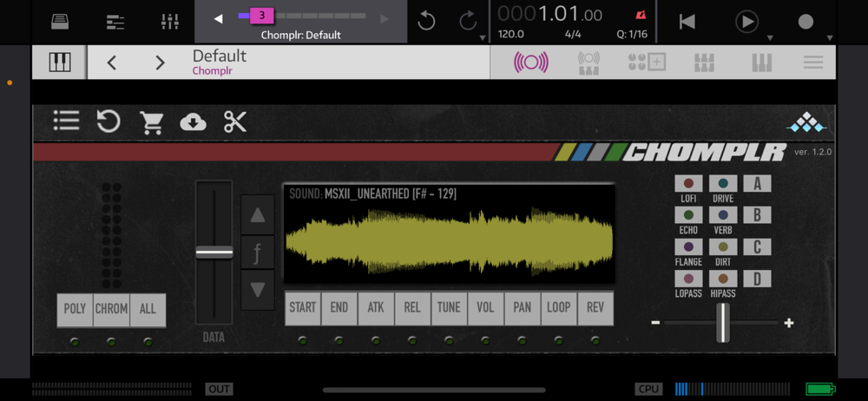Show the keyboard piano icon
The image size is (868, 401).
click(x=60, y=62)
